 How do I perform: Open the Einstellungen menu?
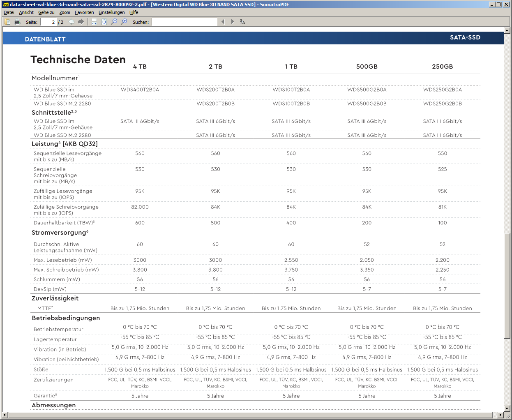(x=111, y=12)
